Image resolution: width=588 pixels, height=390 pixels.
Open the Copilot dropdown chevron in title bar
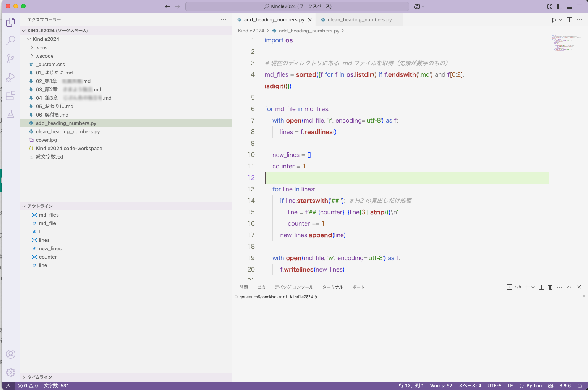423,6
